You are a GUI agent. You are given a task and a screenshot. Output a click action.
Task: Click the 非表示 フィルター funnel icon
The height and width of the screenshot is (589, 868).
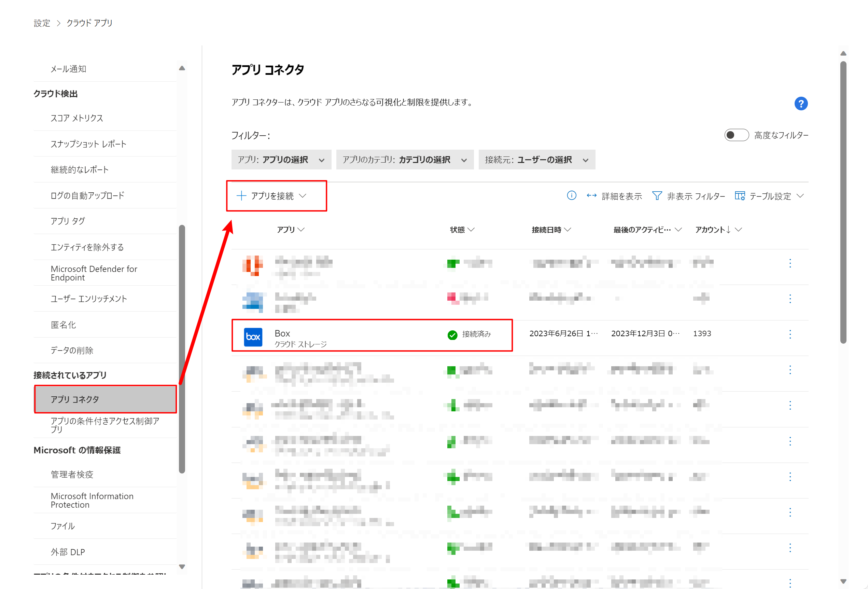[657, 195]
